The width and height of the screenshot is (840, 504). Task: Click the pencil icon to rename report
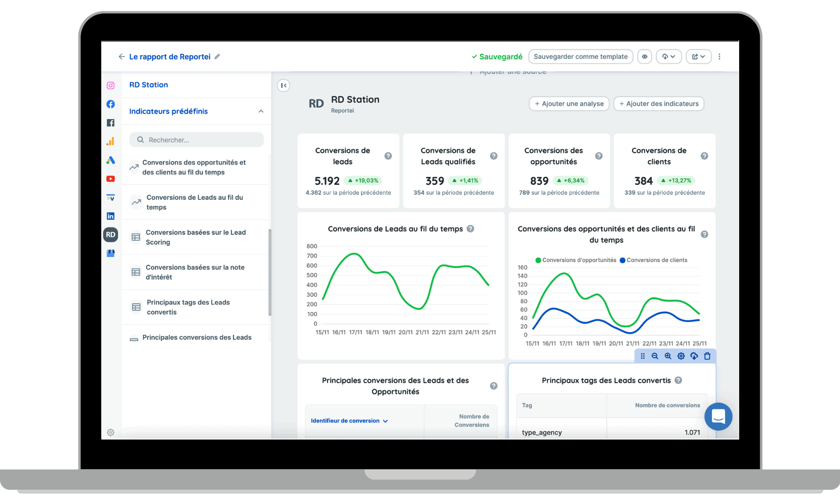pos(217,57)
